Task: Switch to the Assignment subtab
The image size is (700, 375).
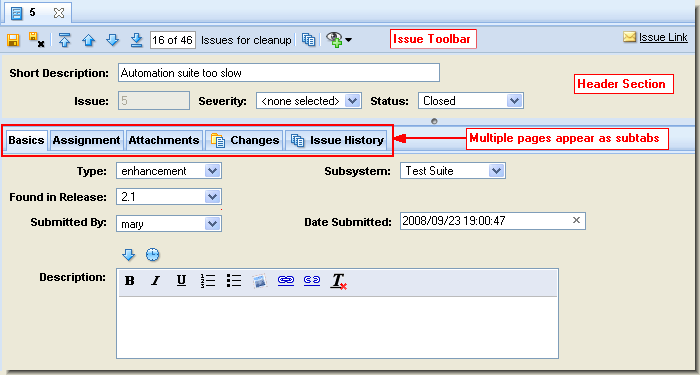Action: click(x=87, y=140)
